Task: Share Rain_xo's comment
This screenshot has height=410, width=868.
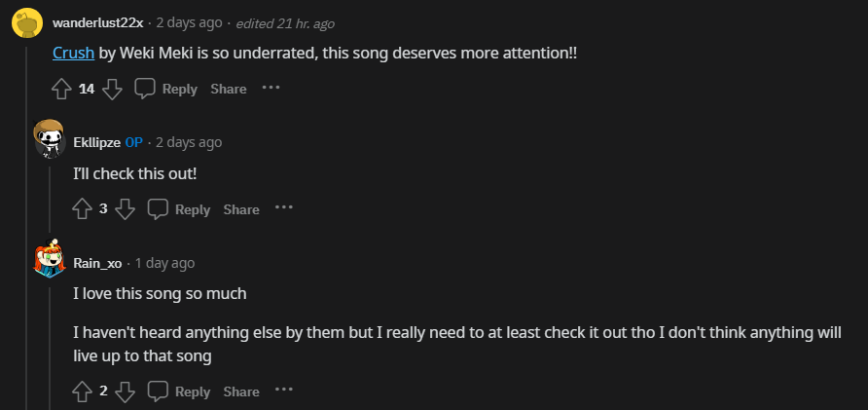Action: [x=241, y=391]
